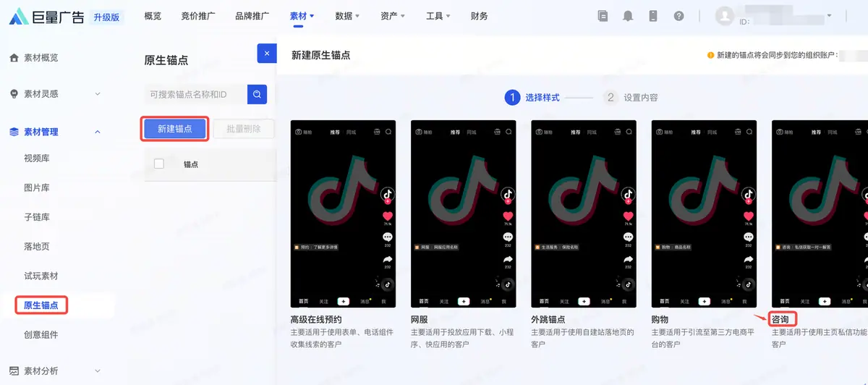This screenshot has height=385, width=868.
Task: Open the 数据 menu dropdown
Action: pos(347,16)
